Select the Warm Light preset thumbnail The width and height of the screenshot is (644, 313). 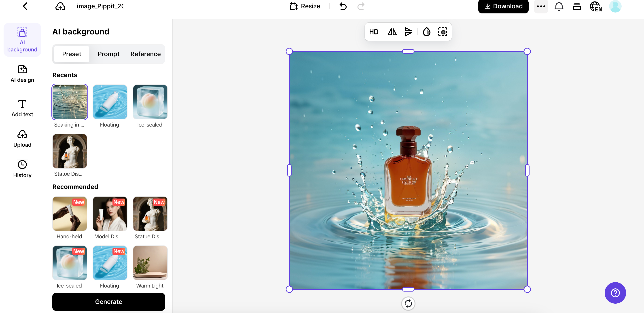pos(150,263)
